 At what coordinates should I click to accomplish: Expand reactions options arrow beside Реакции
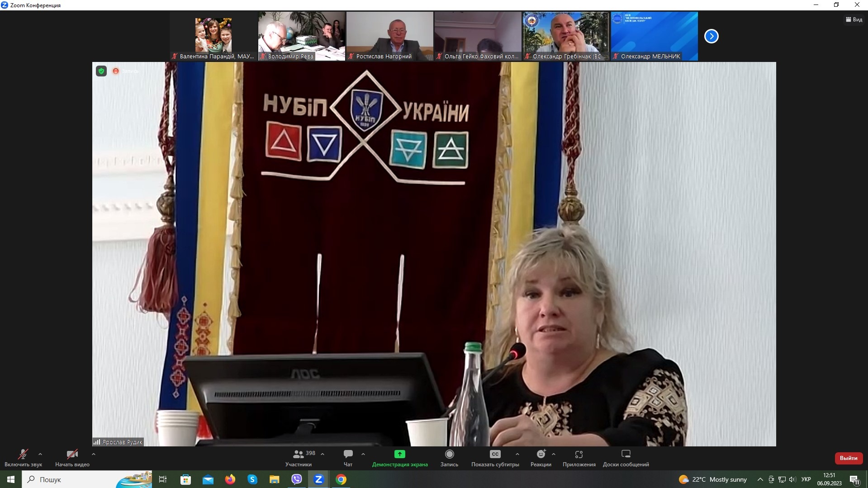pyautogui.click(x=554, y=454)
